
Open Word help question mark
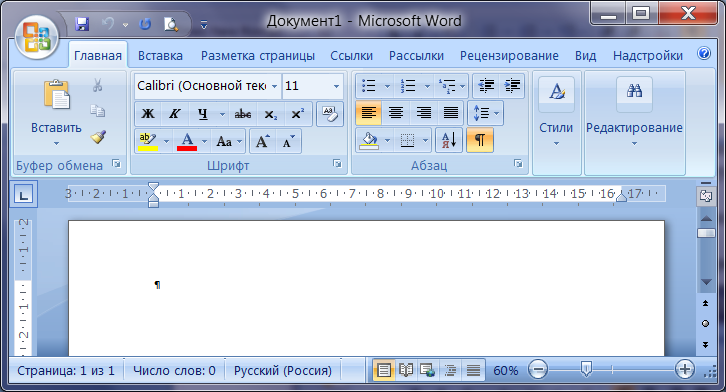704,54
